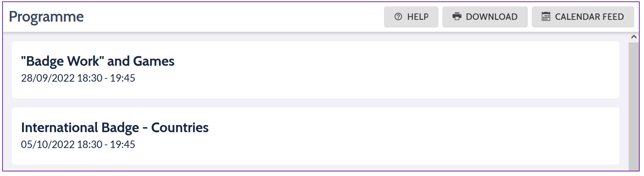Click the word "Games" in first event
The height and width of the screenshot is (176, 644).
[x=154, y=61]
